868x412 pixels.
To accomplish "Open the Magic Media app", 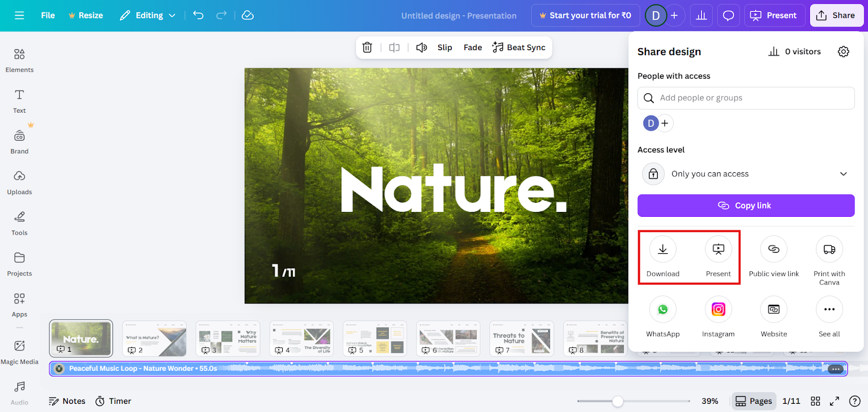I will (20, 352).
